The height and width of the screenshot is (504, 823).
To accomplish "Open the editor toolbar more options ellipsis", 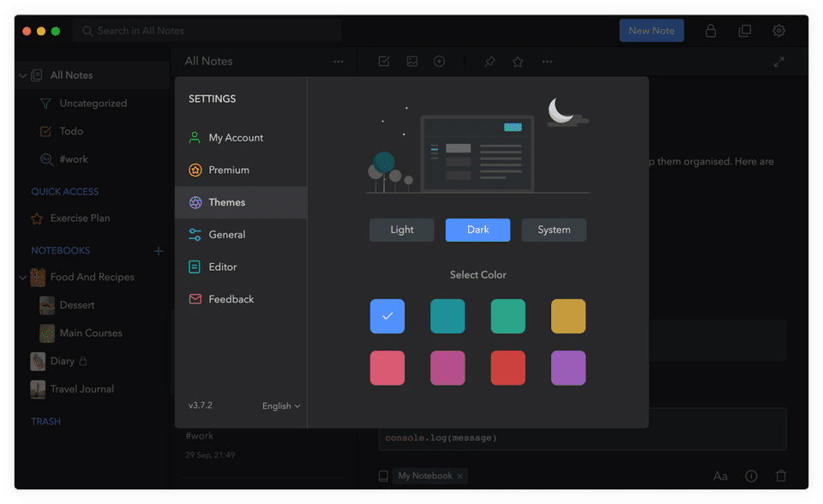I will [547, 62].
